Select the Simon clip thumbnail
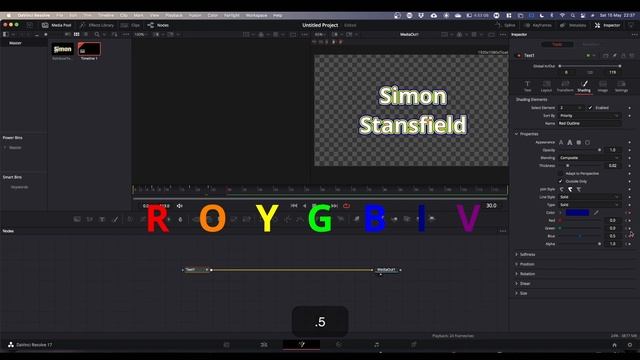This screenshot has width=640, height=360. (x=62, y=49)
